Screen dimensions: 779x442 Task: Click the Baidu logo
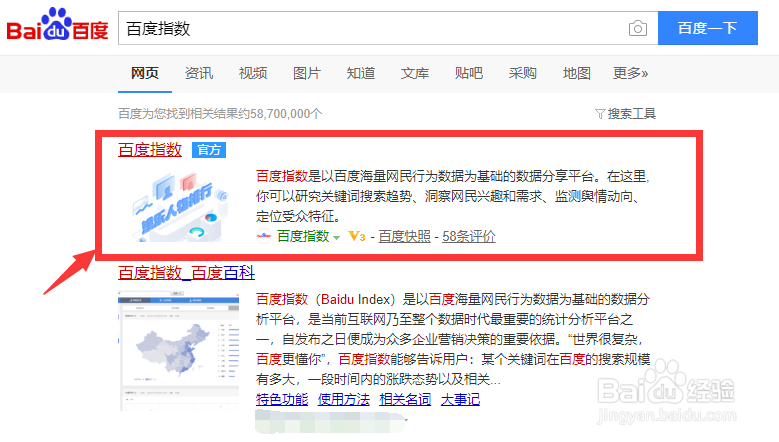pyautogui.click(x=57, y=25)
